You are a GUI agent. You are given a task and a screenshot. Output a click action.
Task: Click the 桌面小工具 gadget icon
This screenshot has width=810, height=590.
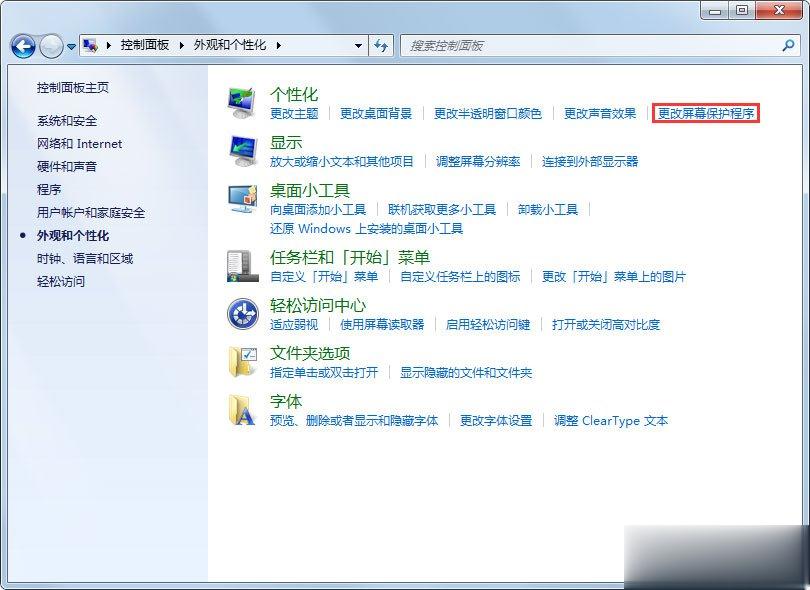[242, 199]
